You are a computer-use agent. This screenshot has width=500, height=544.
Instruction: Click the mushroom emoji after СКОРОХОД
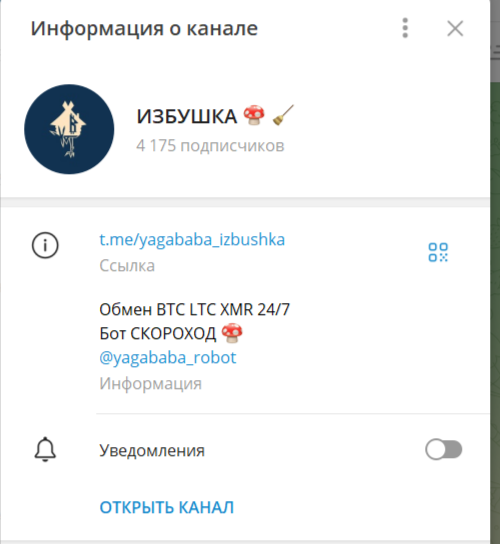(232, 333)
